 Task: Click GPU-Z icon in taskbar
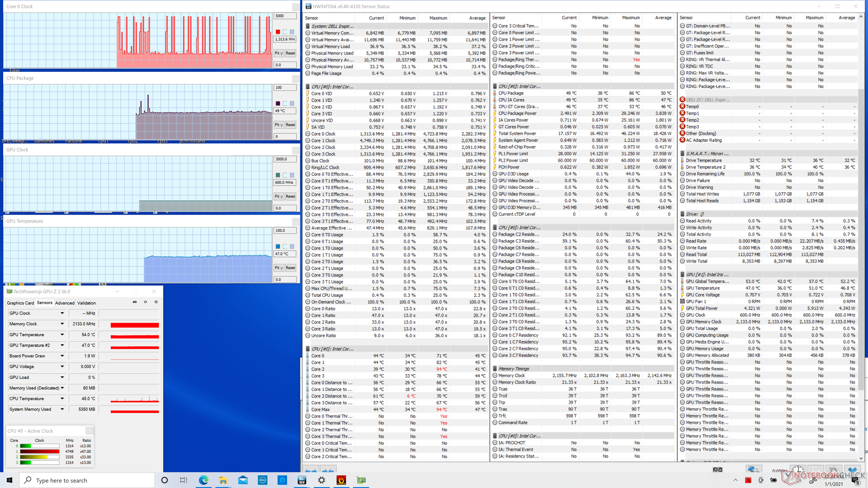click(x=361, y=480)
